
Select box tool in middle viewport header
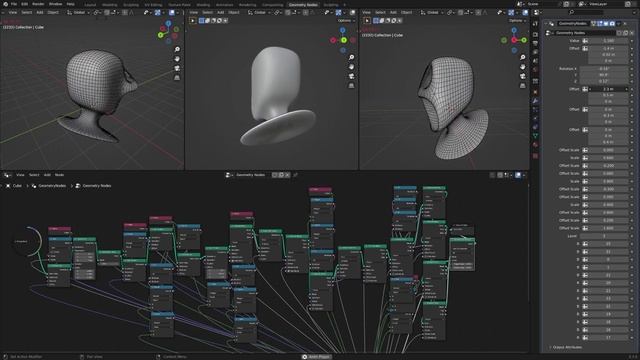(x=202, y=20)
